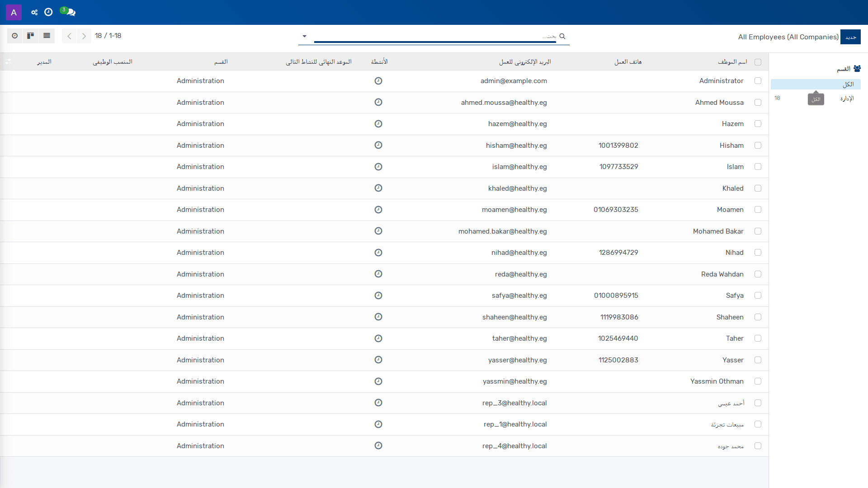The height and width of the screenshot is (488, 868).
Task: Open the Mohamed Bakar employee record
Action: [718, 231]
